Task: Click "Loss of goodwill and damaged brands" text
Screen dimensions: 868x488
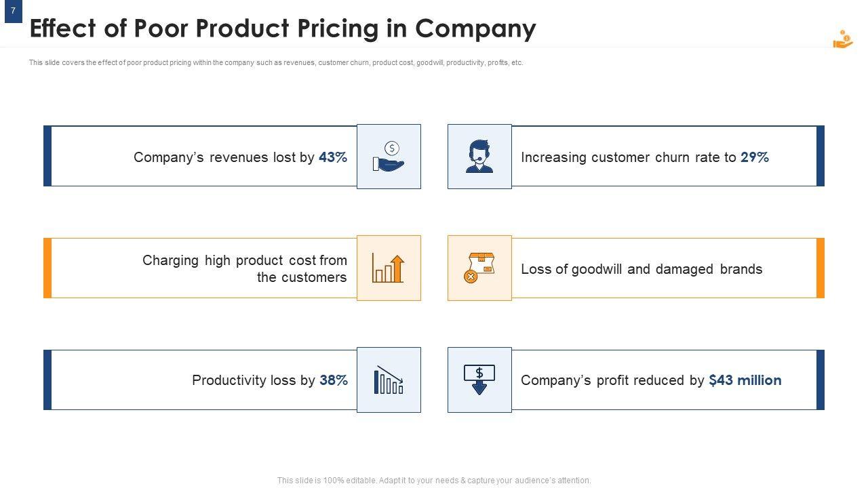Action: [642, 269]
